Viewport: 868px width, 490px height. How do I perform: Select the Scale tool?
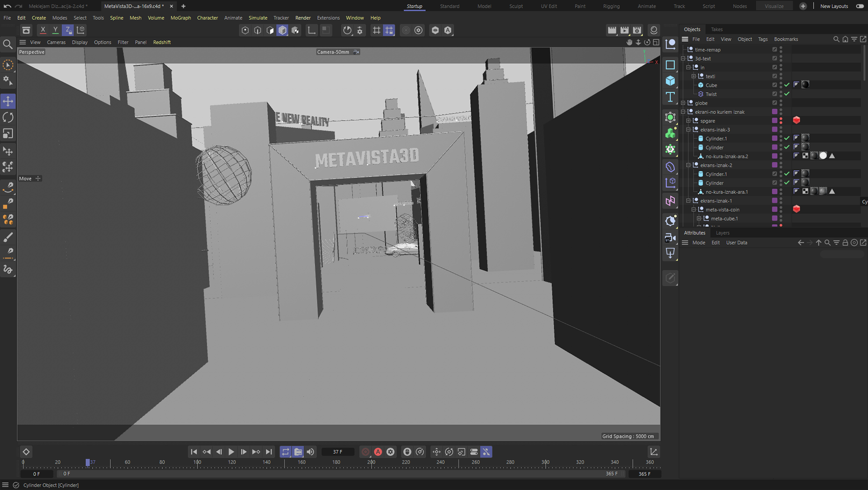tap(8, 134)
